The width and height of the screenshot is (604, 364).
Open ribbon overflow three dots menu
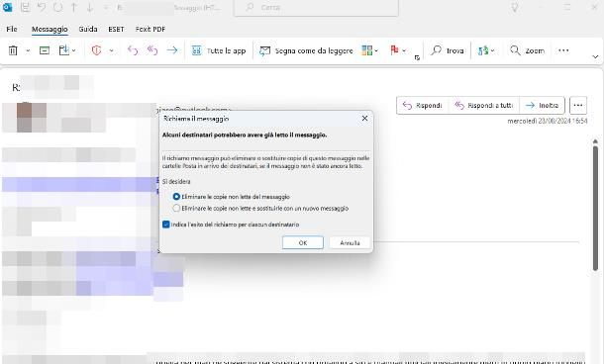[x=563, y=50]
